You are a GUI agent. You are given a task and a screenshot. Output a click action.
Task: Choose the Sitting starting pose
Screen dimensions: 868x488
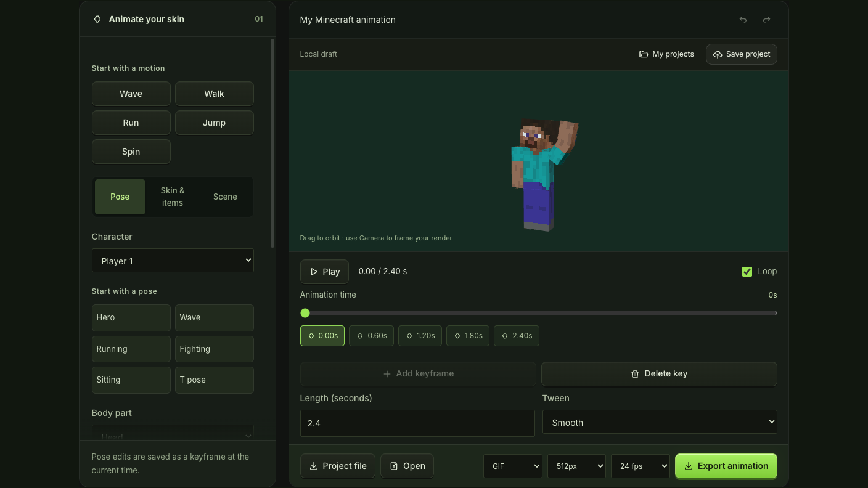point(131,380)
